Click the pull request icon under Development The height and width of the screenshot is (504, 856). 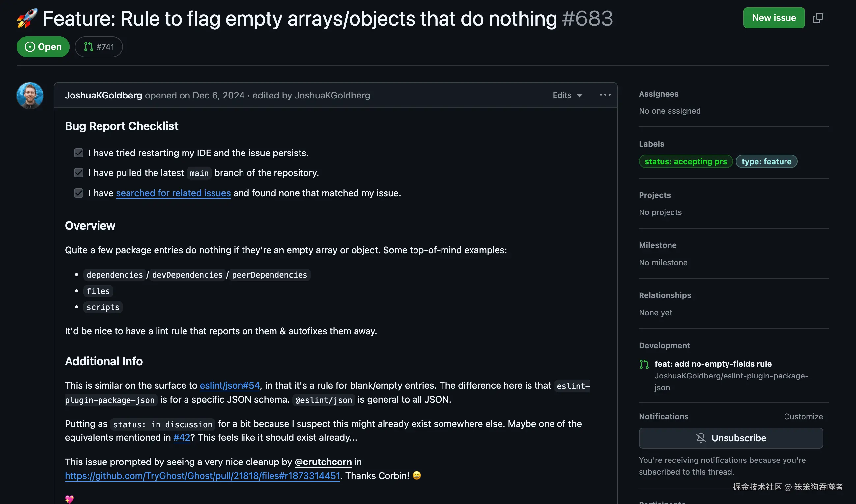click(644, 364)
